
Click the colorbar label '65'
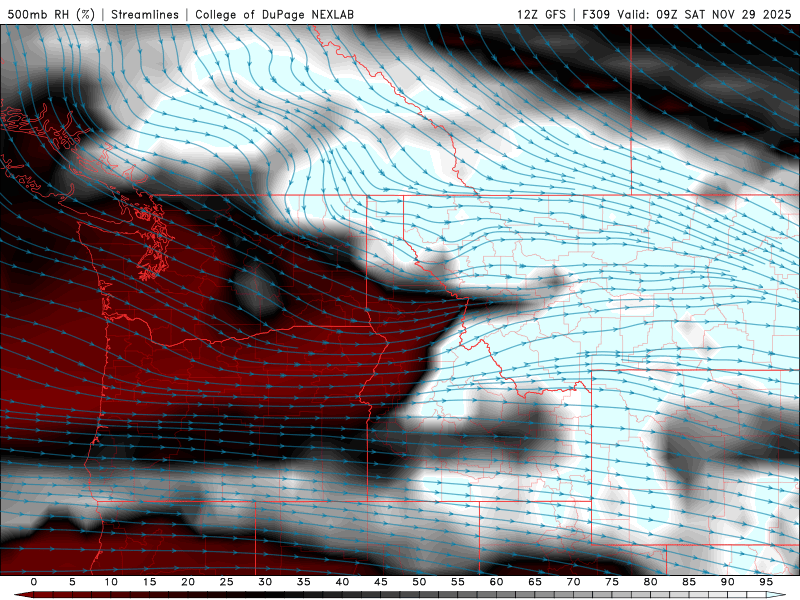tap(535, 582)
